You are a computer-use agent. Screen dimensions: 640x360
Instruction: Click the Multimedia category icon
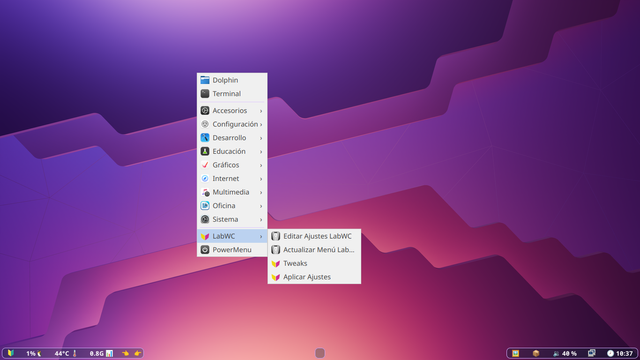[205, 192]
